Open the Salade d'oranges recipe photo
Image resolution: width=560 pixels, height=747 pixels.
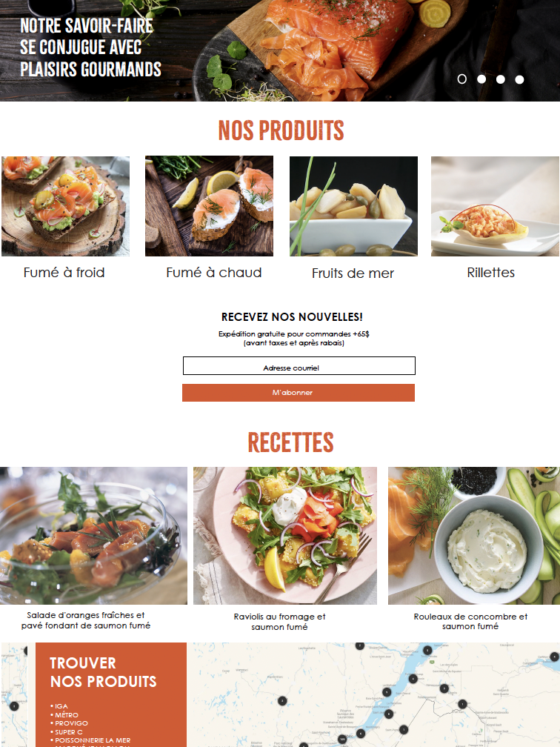tap(93, 536)
